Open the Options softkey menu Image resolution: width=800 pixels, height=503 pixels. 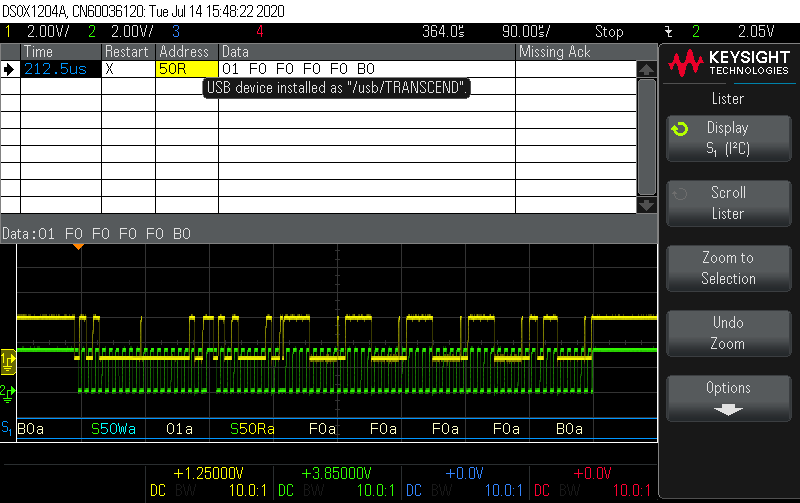pos(729,398)
